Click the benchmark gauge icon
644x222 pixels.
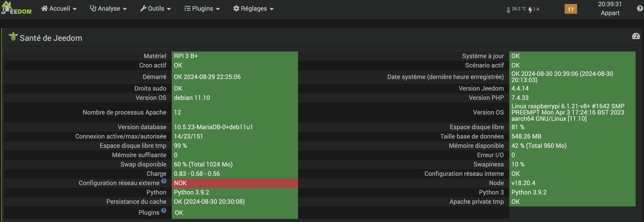coord(636,36)
